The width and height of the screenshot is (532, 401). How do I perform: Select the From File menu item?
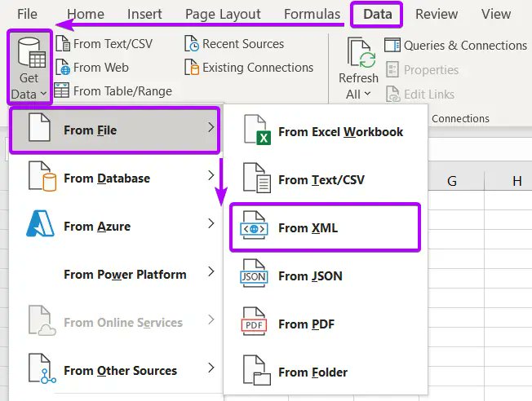click(x=115, y=130)
